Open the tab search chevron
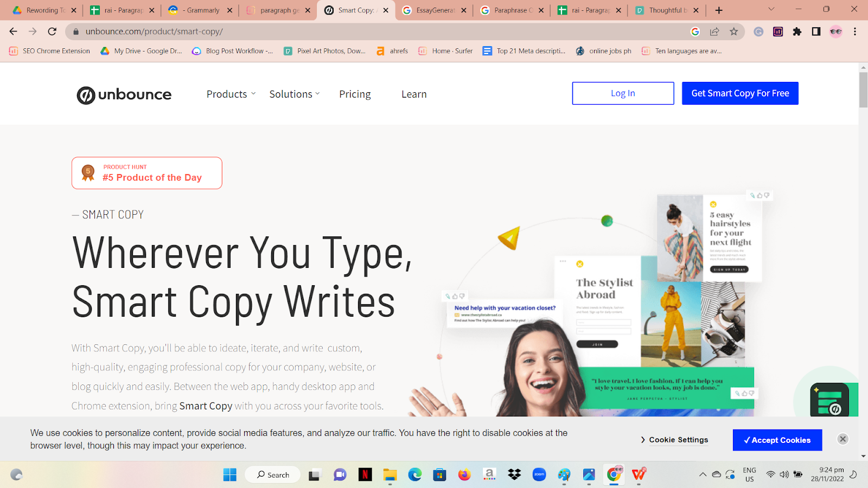The height and width of the screenshot is (488, 868). (771, 9)
